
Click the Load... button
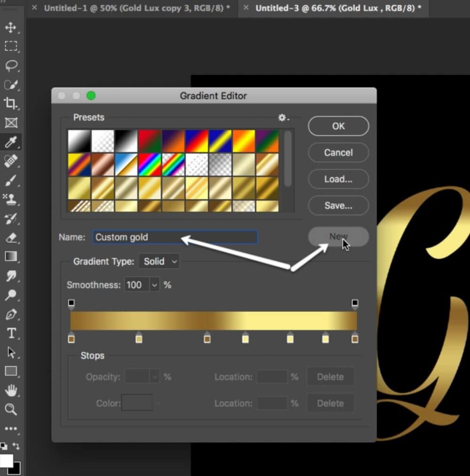(x=338, y=179)
